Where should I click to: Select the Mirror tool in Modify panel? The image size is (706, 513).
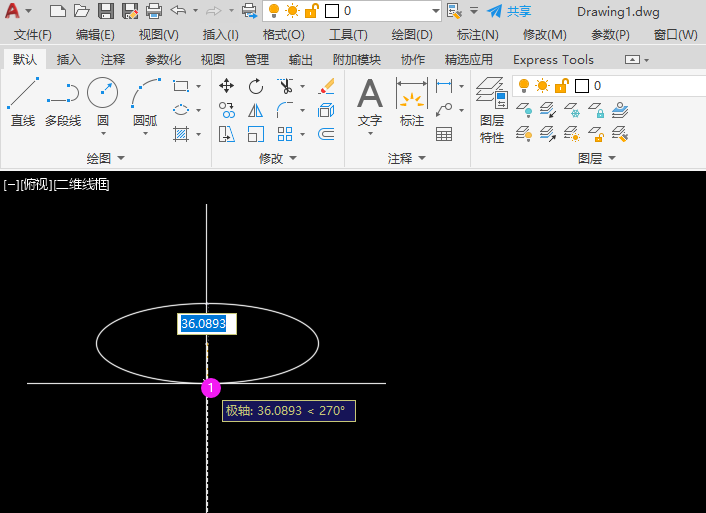256,111
